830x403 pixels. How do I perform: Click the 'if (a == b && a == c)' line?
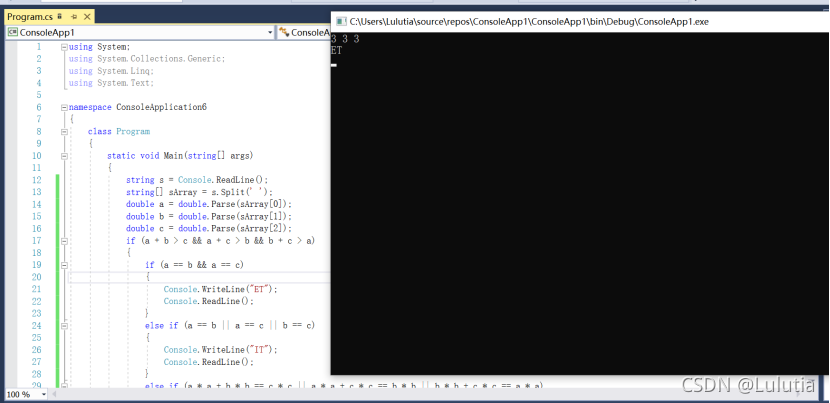click(194, 265)
